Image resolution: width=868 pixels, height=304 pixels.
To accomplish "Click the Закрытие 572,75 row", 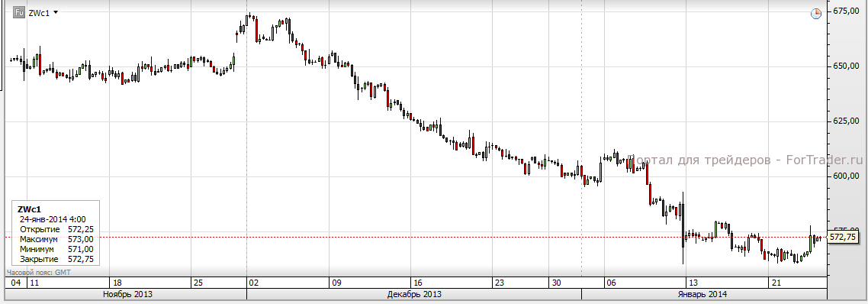I will (x=56, y=259).
